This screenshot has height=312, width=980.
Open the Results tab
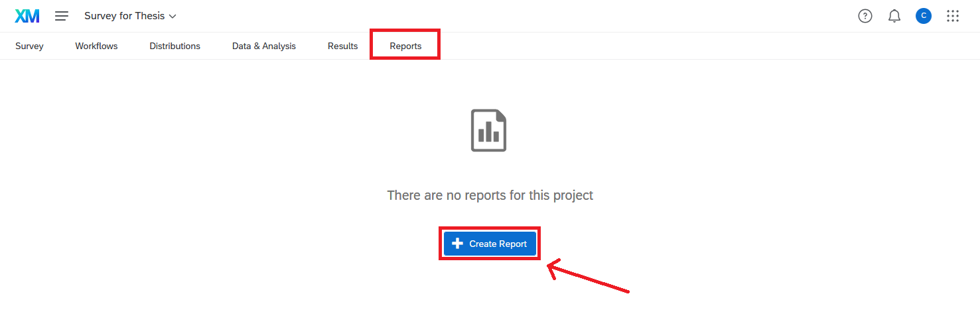[342, 46]
